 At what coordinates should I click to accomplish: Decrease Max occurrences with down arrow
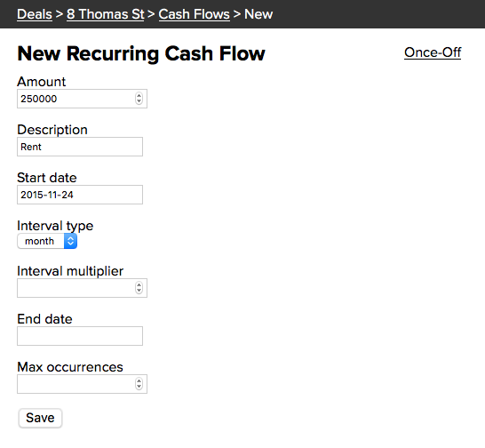(139, 387)
